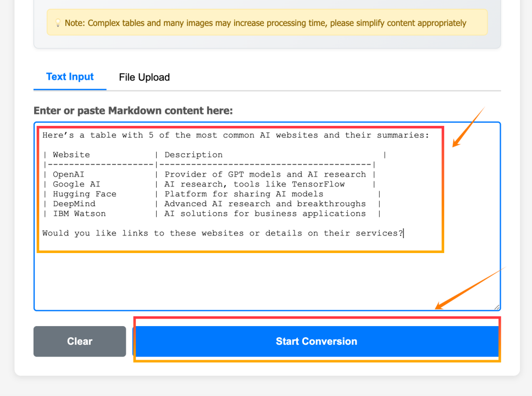
Task: Open the File Upload tab
Action: (144, 78)
